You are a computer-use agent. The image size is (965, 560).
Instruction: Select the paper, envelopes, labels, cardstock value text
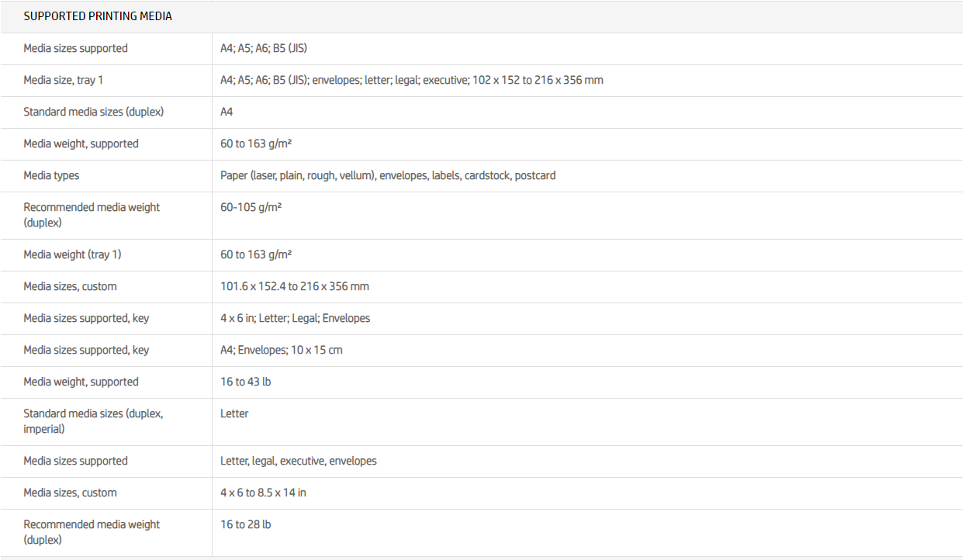[388, 175]
